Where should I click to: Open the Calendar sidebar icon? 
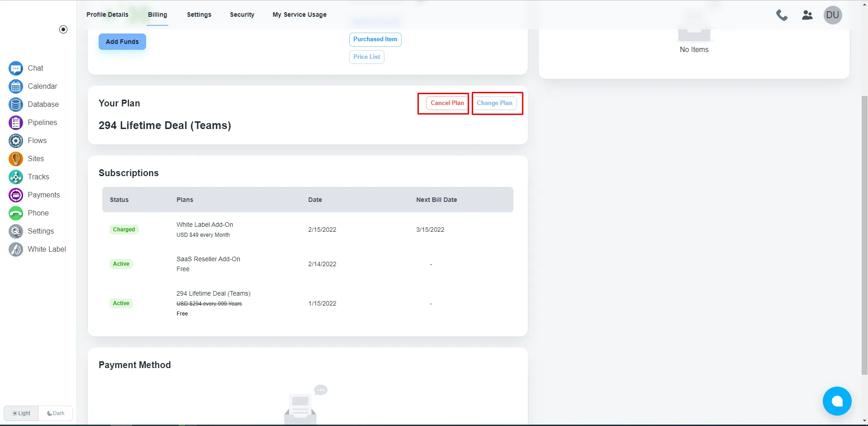pyautogui.click(x=16, y=86)
